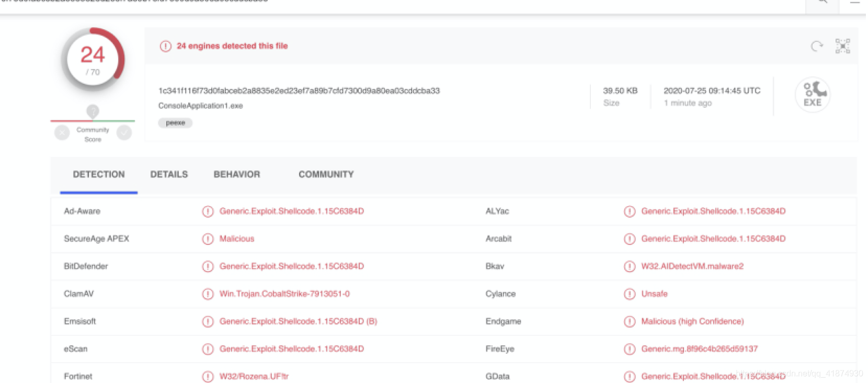The height and width of the screenshot is (383, 868).
Task: Open the similar files graph icon
Action: click(842, 46)
